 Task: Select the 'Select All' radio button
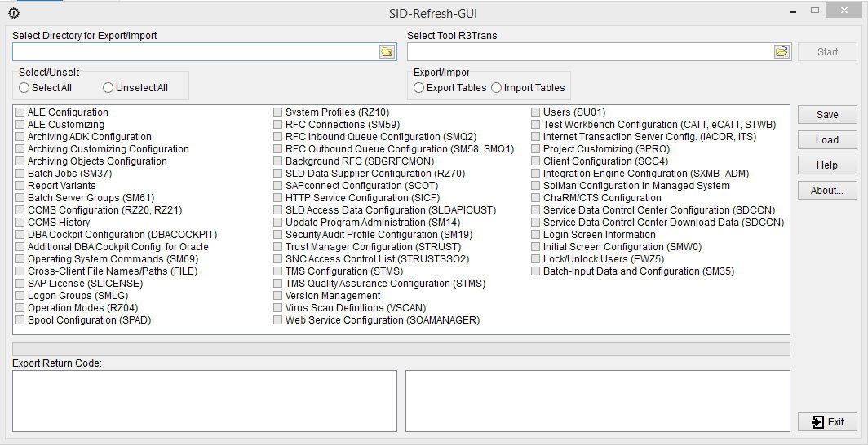pos(24,88)
